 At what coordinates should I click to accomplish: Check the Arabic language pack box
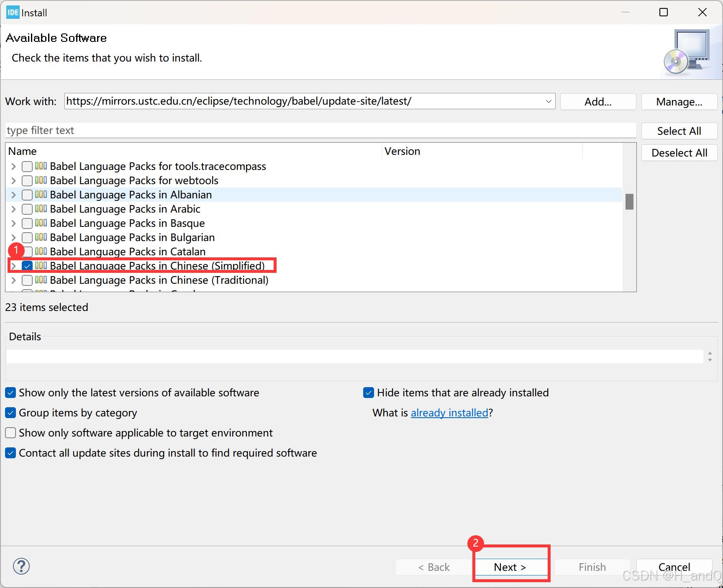pos(27,209)
